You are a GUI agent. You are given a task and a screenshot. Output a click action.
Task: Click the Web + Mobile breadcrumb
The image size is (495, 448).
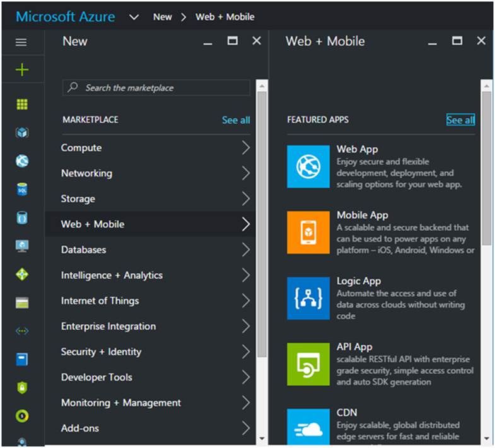point(224,17)
